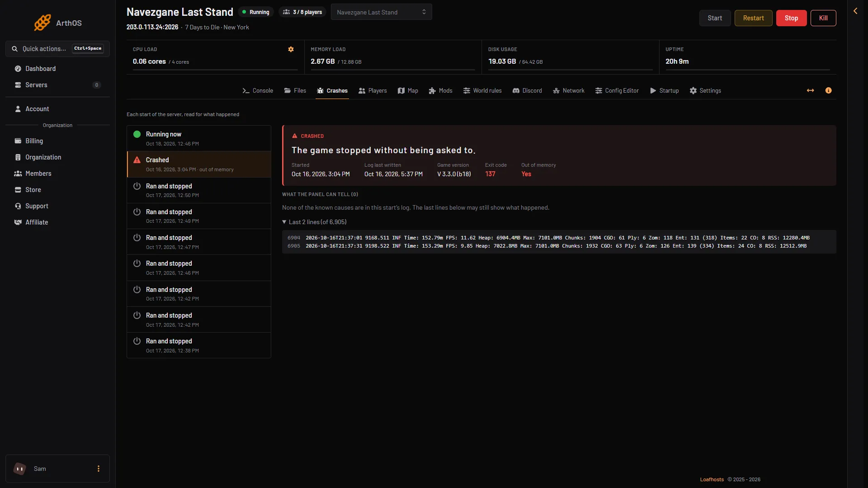
Task: Open the Support page
Action: click(x=57, y=206)
